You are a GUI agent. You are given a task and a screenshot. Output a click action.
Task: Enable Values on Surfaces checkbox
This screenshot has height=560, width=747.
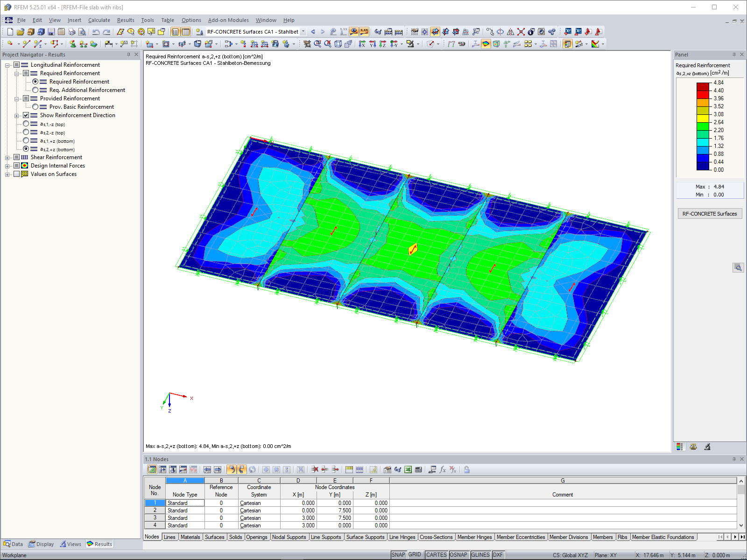pyautogui.click(x=17, y=174)
